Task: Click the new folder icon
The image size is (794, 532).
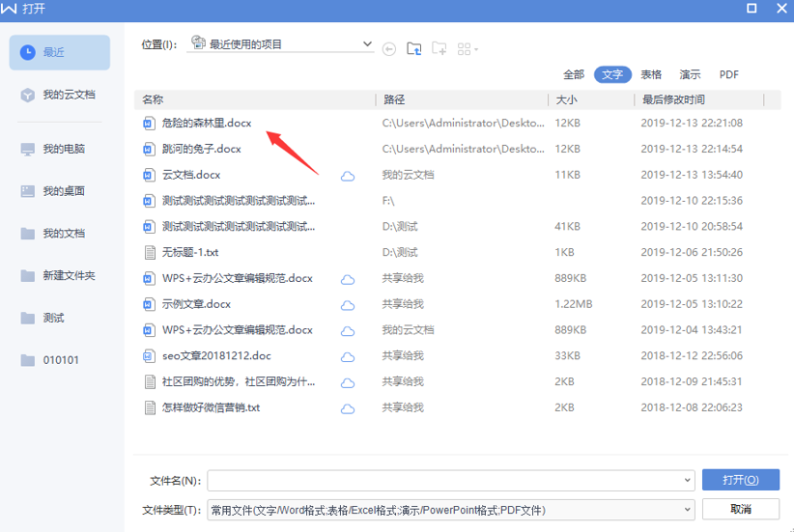Action: point(440,48)
